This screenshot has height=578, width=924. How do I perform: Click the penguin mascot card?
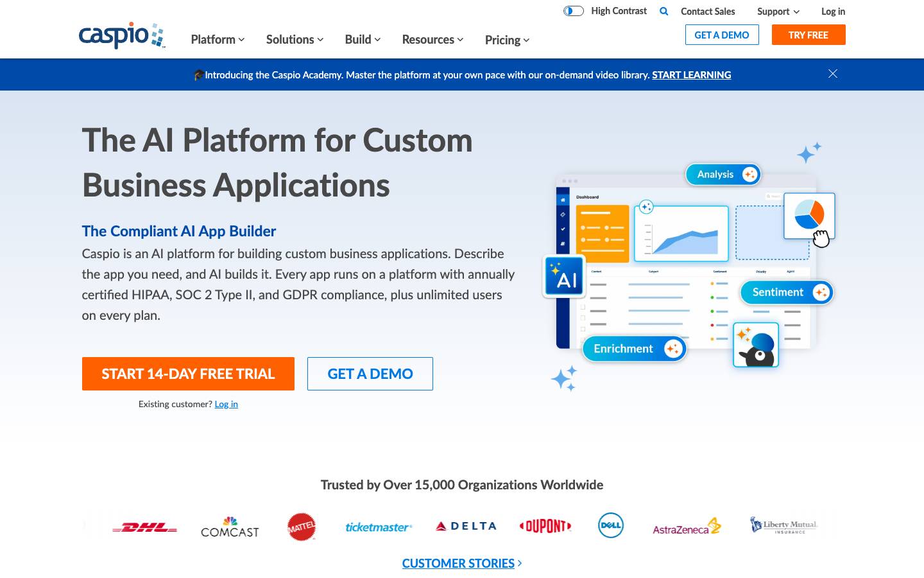click(x=756, y=345)
